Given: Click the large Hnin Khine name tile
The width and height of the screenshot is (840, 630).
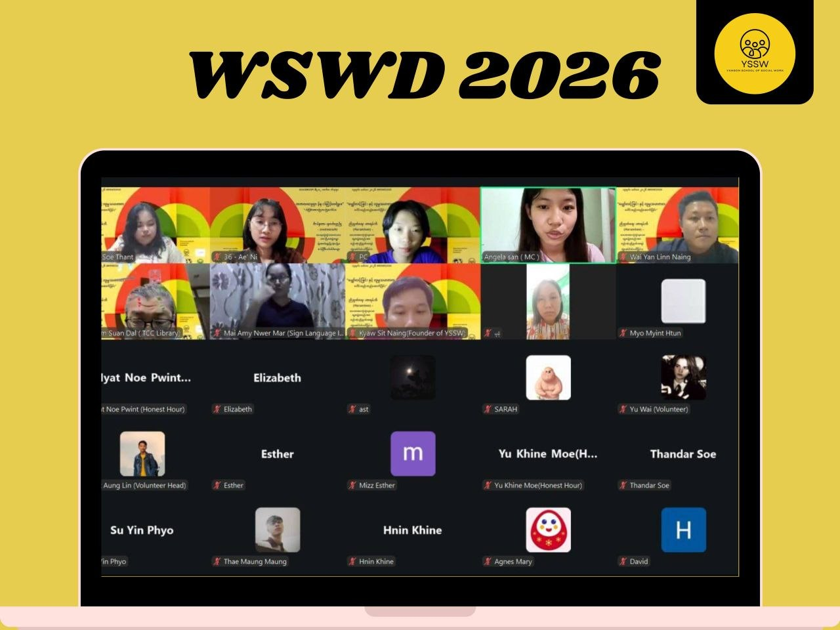Looking at the screenshot, I should (x=413, y=530).
